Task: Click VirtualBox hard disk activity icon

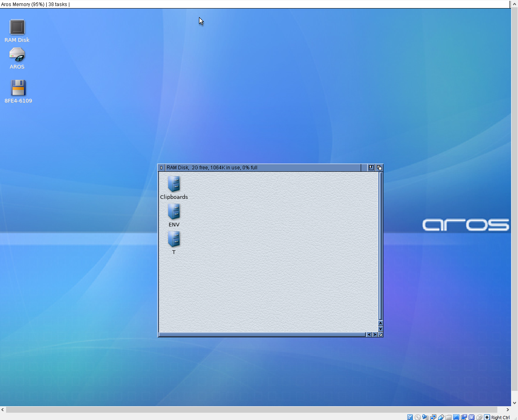Action: point(410,417)
